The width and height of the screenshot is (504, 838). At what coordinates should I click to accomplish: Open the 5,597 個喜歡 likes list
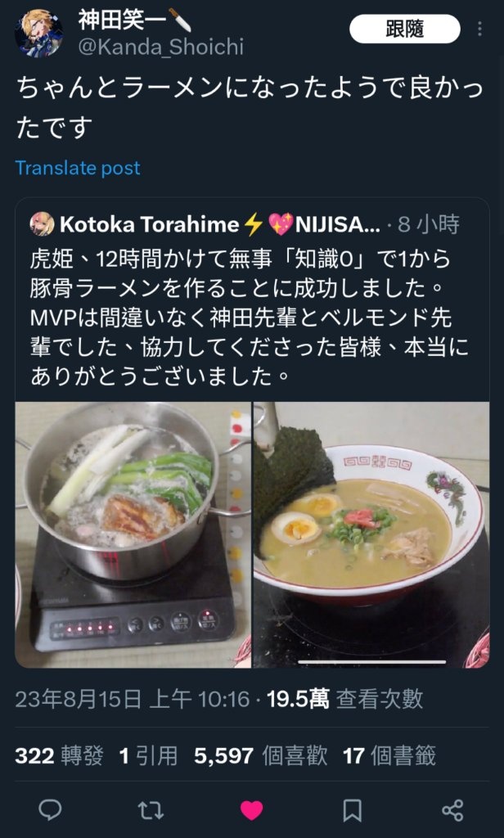point(260,755)
